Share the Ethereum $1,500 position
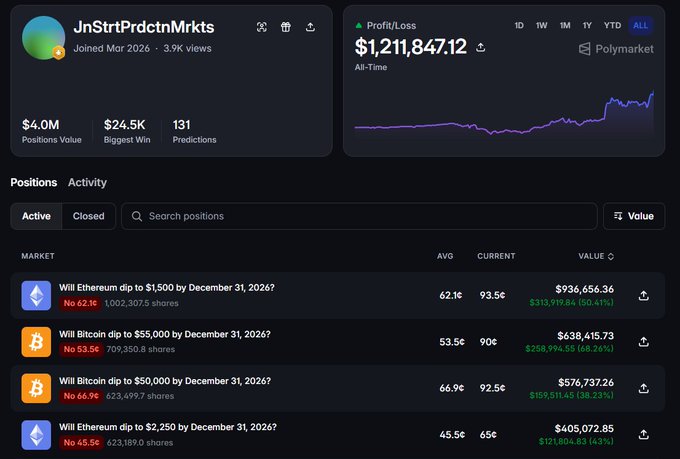This screenshot has height=459, width=680. point(644,296)
